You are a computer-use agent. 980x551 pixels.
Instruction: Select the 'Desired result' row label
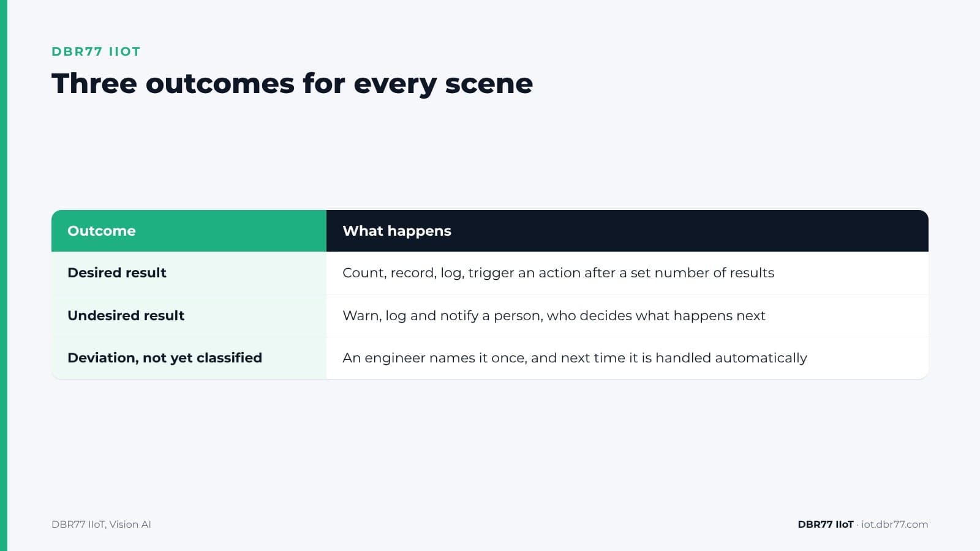click(x=117, y=272)
